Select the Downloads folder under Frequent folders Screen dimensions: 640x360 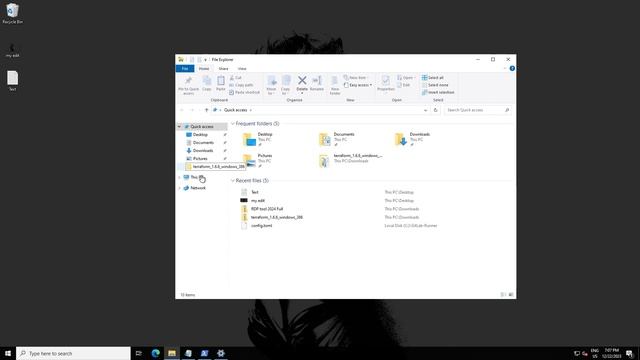click(x=413, y=139)
